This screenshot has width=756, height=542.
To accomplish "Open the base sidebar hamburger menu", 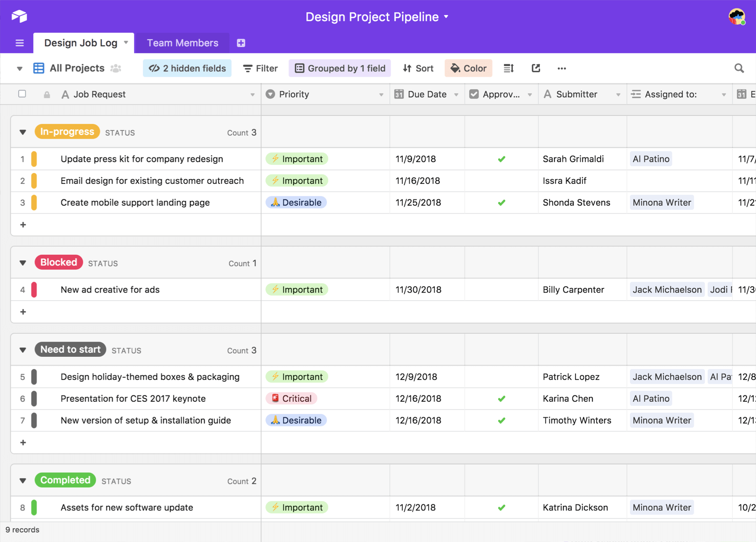I will [19, 42].
